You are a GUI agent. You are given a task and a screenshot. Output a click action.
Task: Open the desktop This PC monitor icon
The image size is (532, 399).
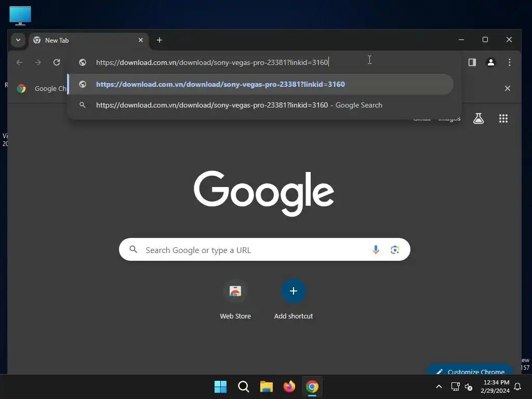[x=20, y=16]
